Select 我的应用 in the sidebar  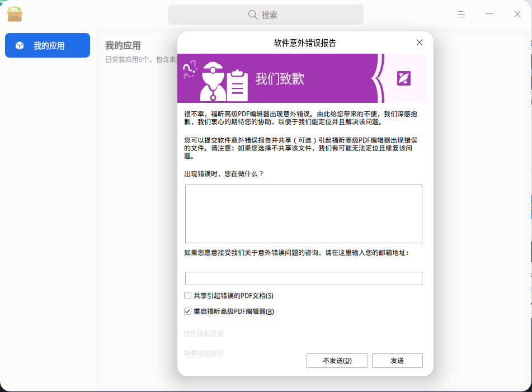pyautogui.click(x=48, y=45)
